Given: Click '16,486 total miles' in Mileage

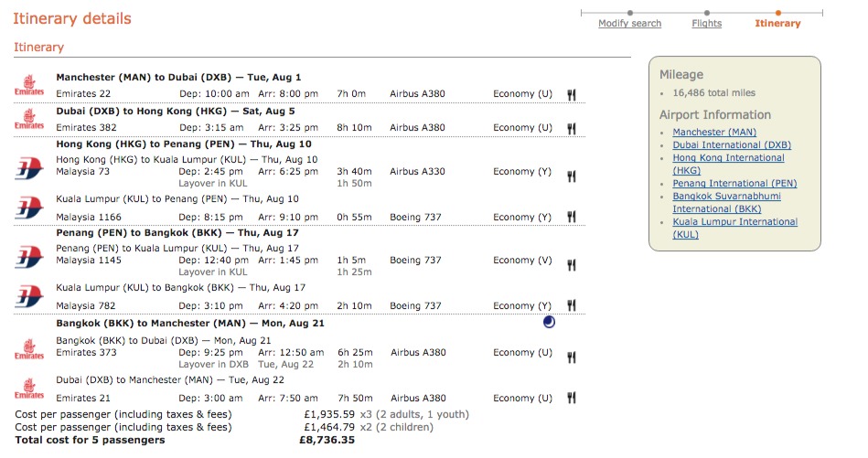Looking at the screenshot, I should pos(713,93).
